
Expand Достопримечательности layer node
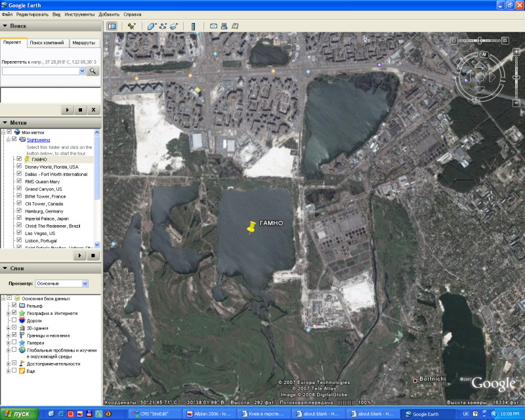coord(9,364)
